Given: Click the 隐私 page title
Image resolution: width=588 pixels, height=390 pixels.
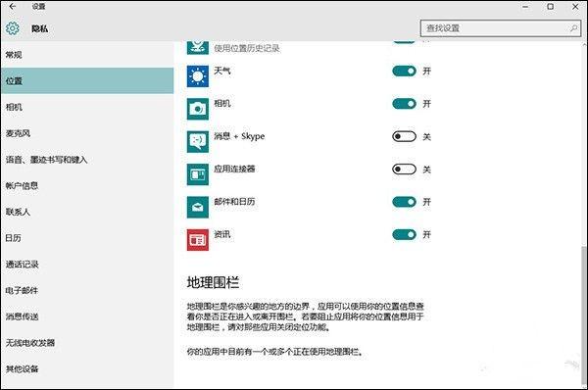Looking at the screenshot, I should click(40, 28).
